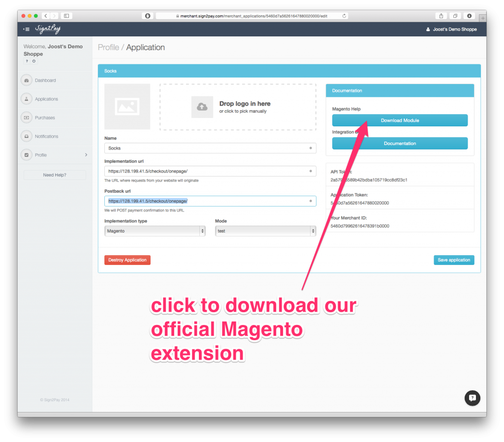Click the Destroy Application button
This screenshot has height=442, width=504.
click(127, 260)
